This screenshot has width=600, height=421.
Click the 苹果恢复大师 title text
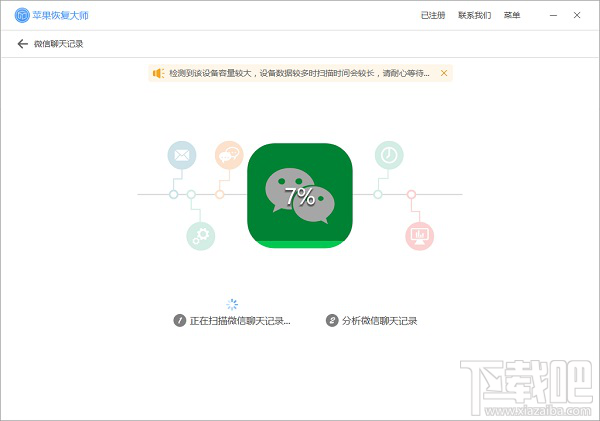[60, 15]
